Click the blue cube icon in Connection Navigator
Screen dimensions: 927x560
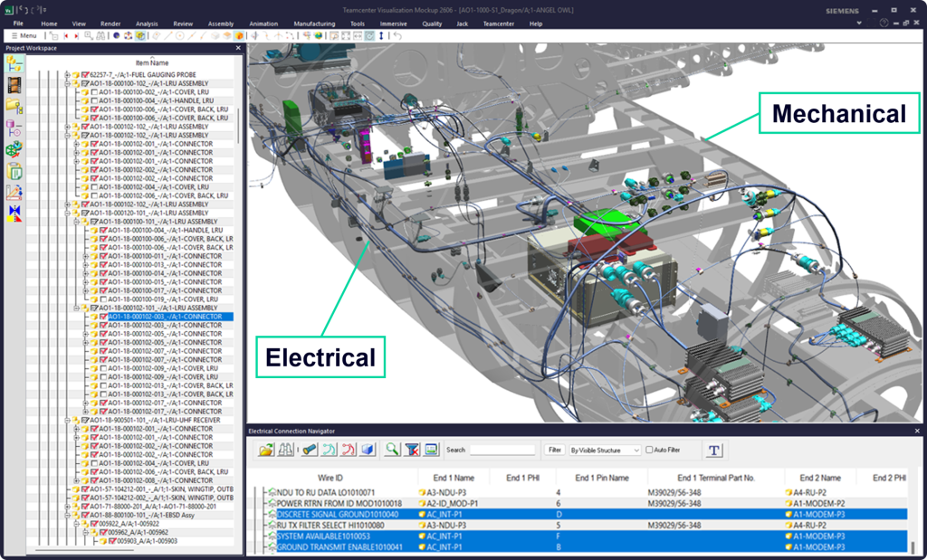[368, 451]
